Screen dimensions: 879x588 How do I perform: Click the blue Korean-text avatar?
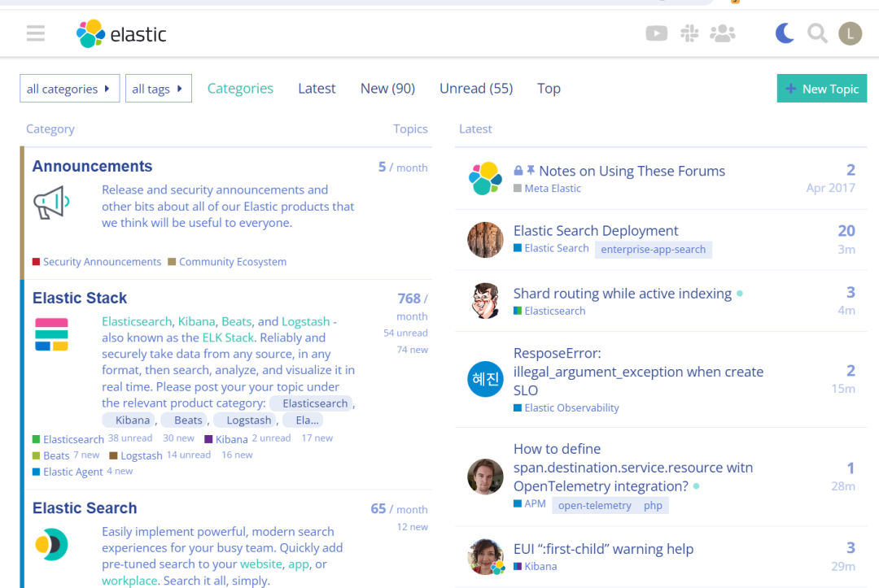point(485,379)
